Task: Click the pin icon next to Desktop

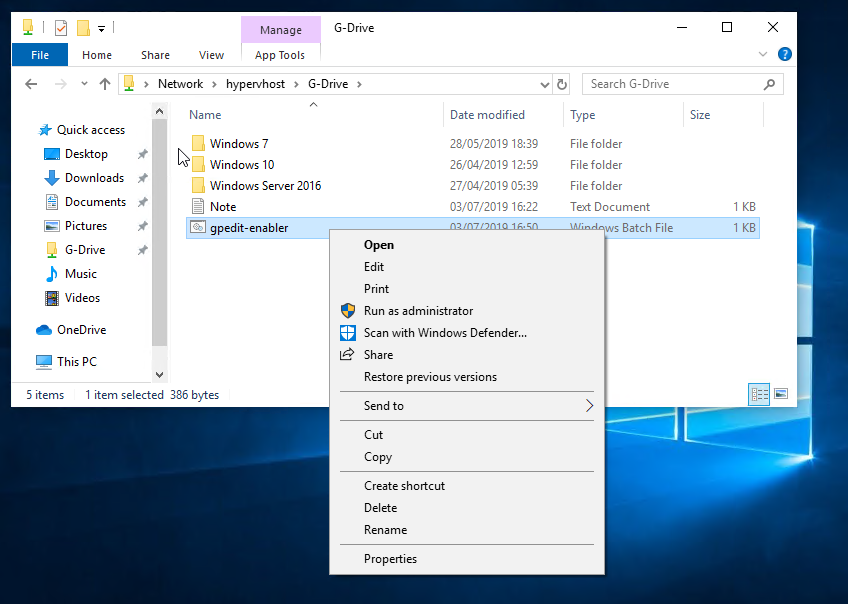Action: [142, 154]
